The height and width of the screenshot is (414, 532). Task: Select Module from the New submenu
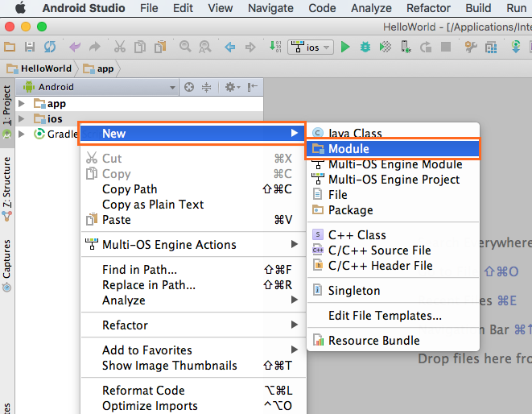[393, 149]
